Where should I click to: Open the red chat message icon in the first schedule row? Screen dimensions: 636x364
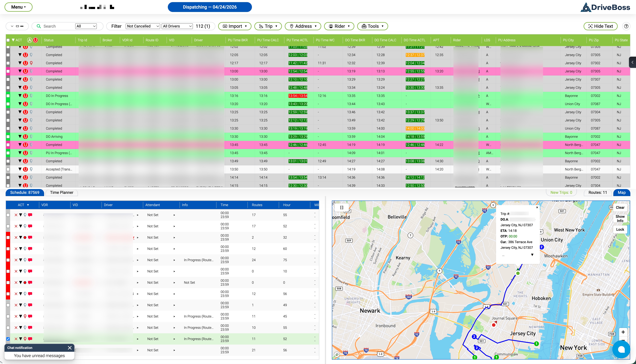30,215
